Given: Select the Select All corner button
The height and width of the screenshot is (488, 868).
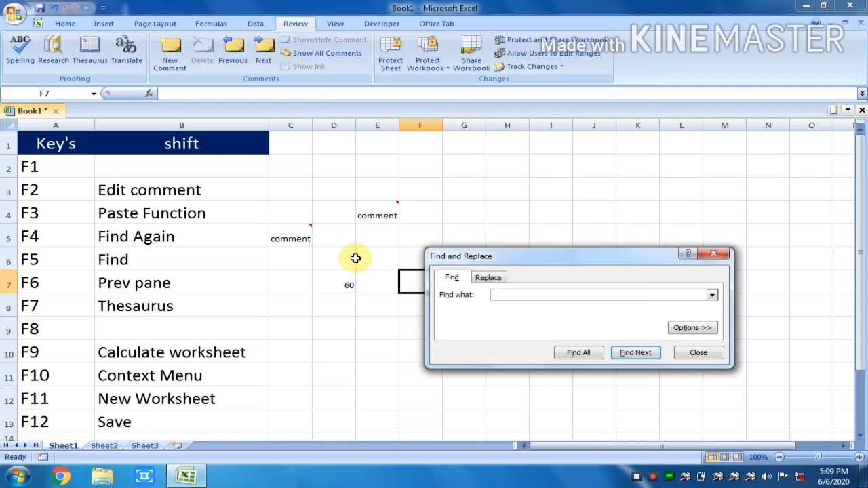Looking at the screenshot, I should tap(8, 125).
